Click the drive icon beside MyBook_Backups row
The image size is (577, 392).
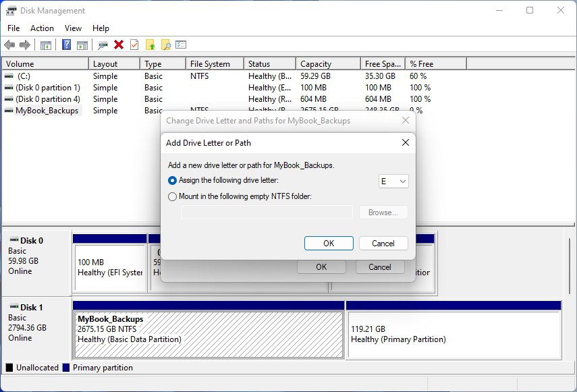(9, 111)
